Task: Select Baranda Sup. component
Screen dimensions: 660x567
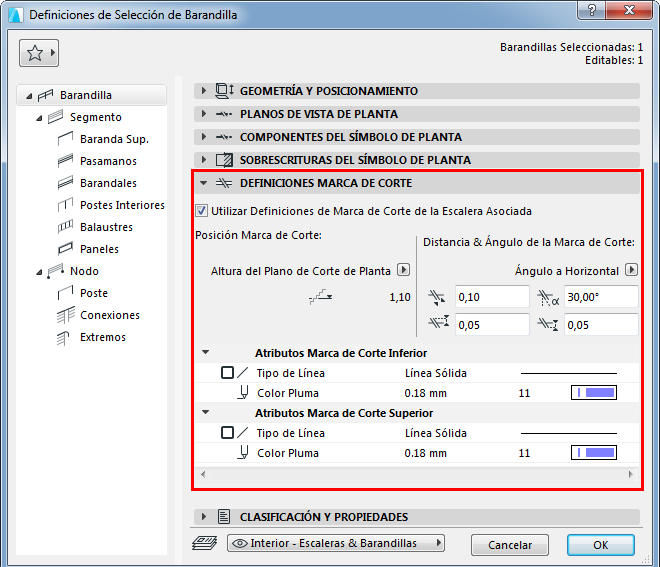Action: click(x=114, y=139)
